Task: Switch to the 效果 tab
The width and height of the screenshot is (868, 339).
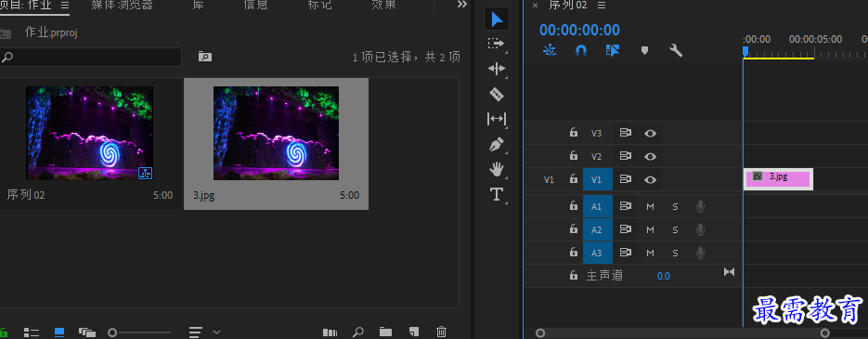Action: coord(383,5)
